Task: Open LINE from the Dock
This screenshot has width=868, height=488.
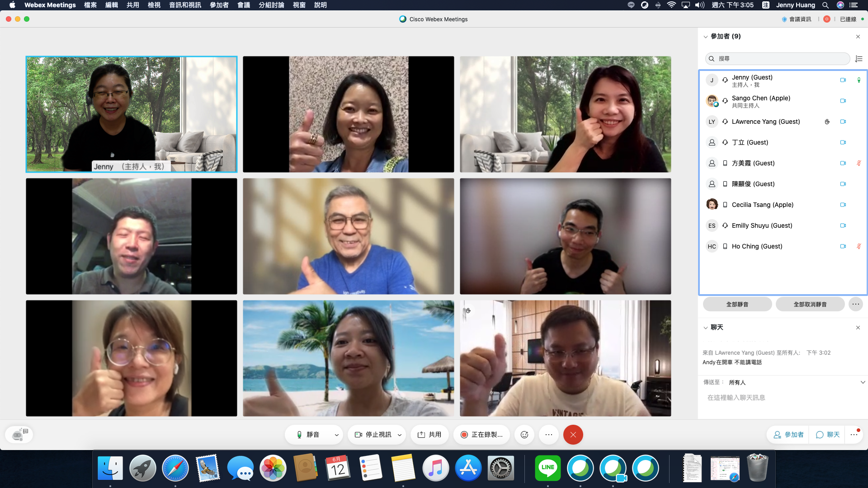Action: click(x=547, y=468)
